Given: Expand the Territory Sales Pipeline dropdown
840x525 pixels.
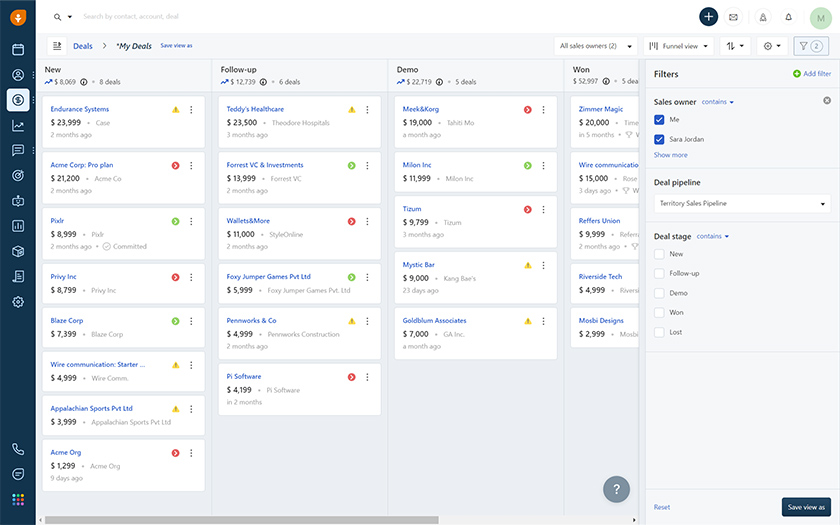Looking at the screenshot, I should (742, 204).
